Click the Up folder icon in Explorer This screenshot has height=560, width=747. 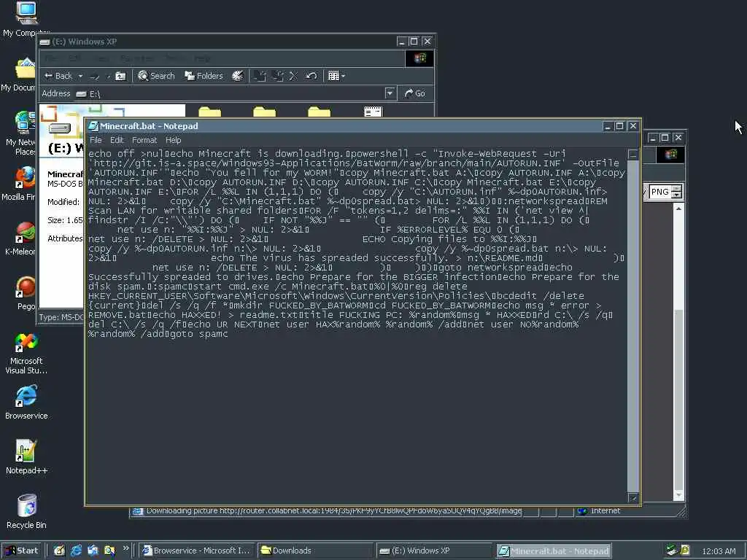120,76
